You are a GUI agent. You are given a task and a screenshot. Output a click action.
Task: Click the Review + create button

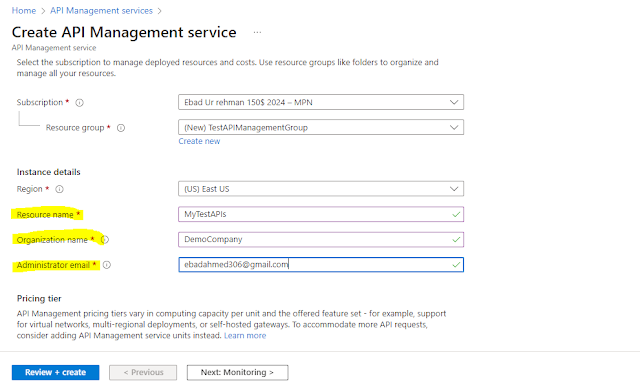click(x=56, y=372)
